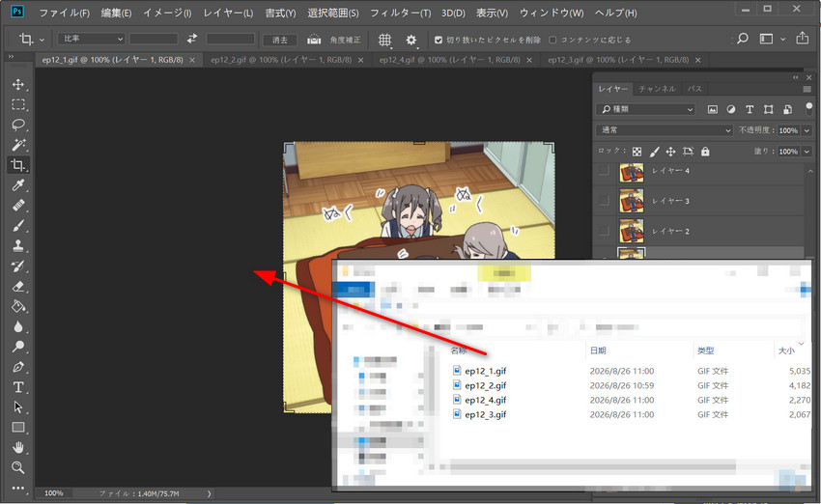Swap width and height crop values
The height and width of the screenshot is (504, 821).
pyautogui.click(x=192, y=39)
